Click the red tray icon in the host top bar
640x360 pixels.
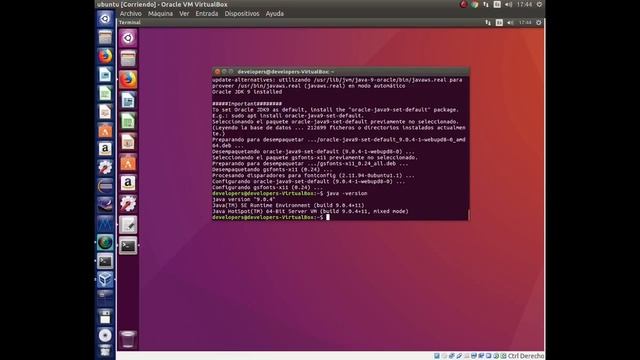(x=463, y=4)
